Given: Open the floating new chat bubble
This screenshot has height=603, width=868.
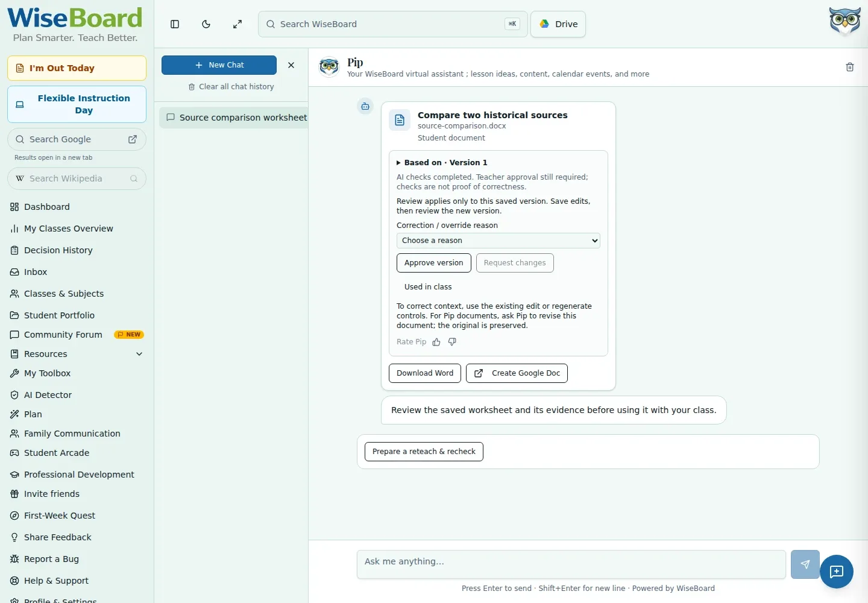Looking at the screenshot, I should pos(837,572).
